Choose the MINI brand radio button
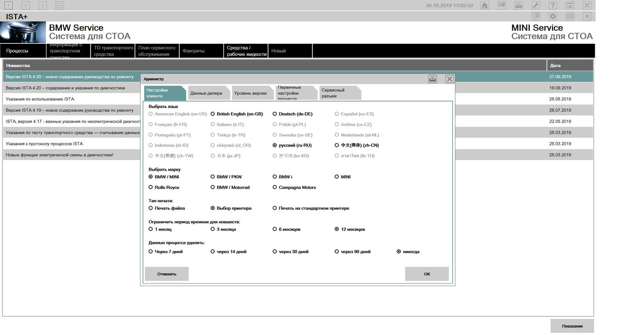Screen dimensions: 644x335 [x=337, y=177]
